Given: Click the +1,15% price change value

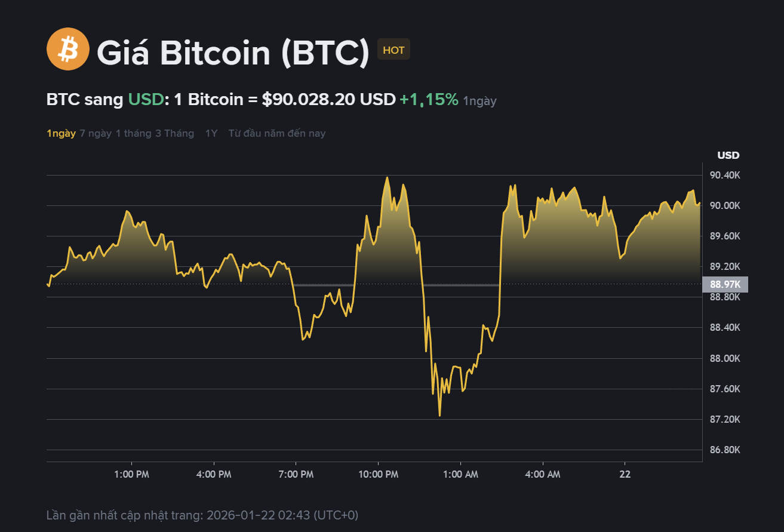Looking at the screenshot, I should [x=429, y=100].
